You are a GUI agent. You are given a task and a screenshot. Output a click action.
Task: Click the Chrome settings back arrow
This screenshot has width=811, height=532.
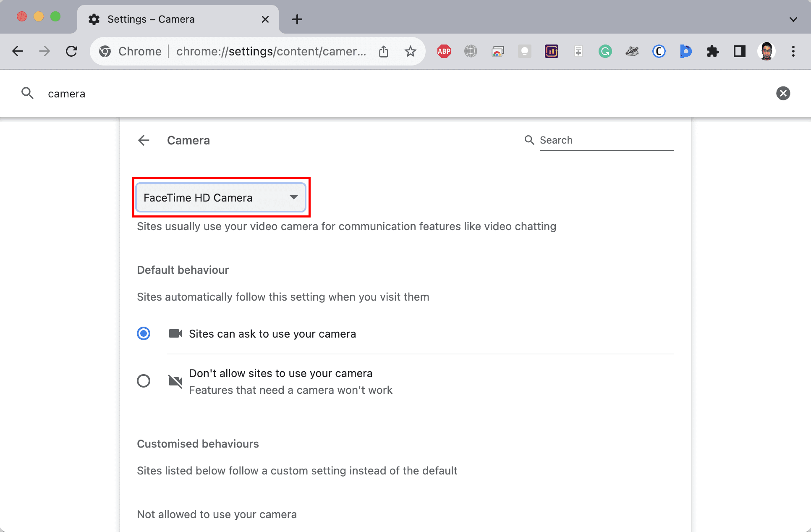144,140
